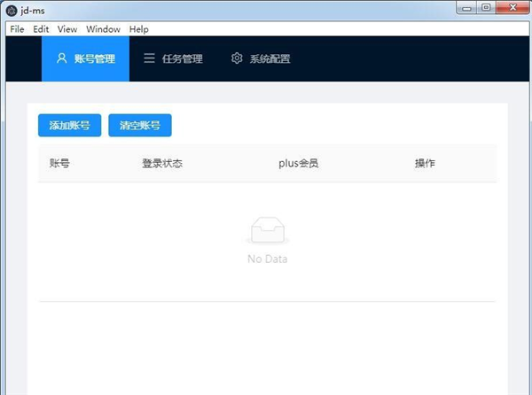Minimize the jd-ms window

[x=466, y=7]
